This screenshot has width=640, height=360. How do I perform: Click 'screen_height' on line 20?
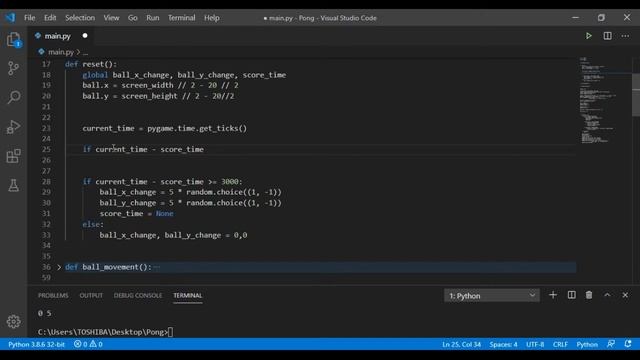pyautogui.click(x=149, y=96)
